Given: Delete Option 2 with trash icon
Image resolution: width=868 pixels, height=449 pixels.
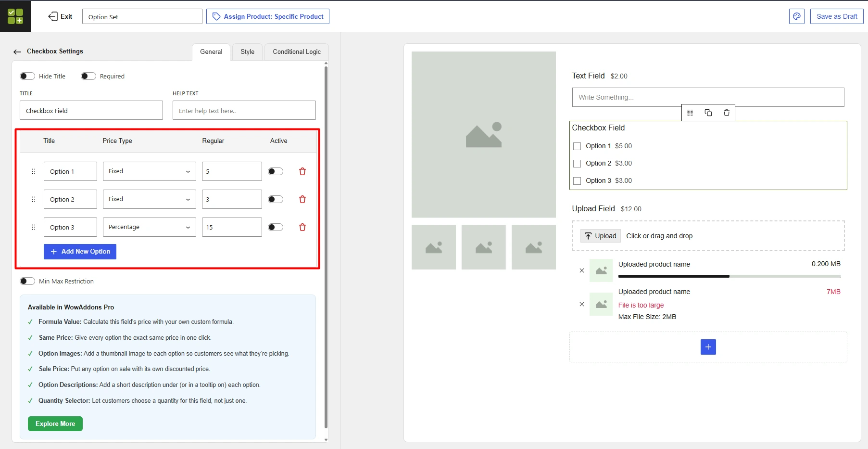Looking at the screenshot, I should [302, 199].
